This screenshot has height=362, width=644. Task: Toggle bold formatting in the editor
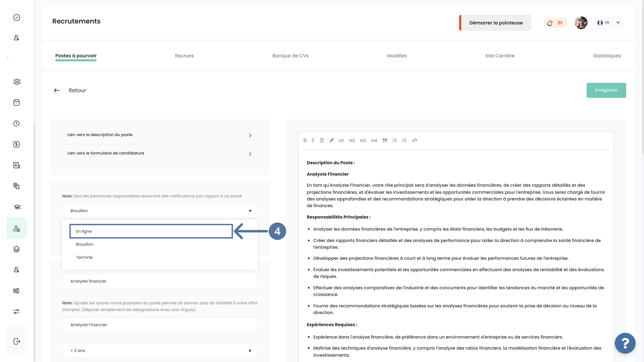(305, 140)
